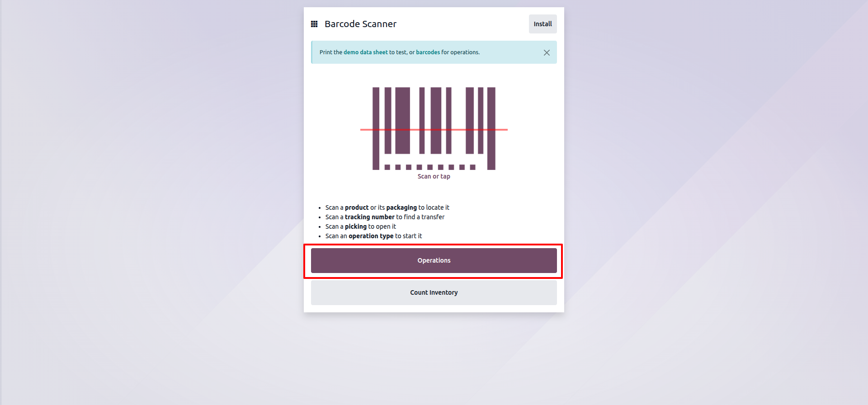Click the bold word 'packaging' in hints
Viewport: 868px width, 405px height.
pos(401,208)
